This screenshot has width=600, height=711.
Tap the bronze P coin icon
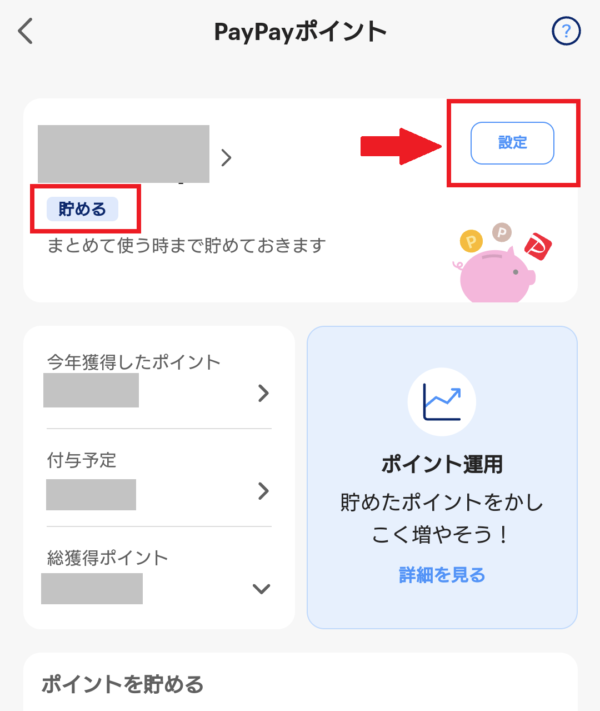pos(502,233)
